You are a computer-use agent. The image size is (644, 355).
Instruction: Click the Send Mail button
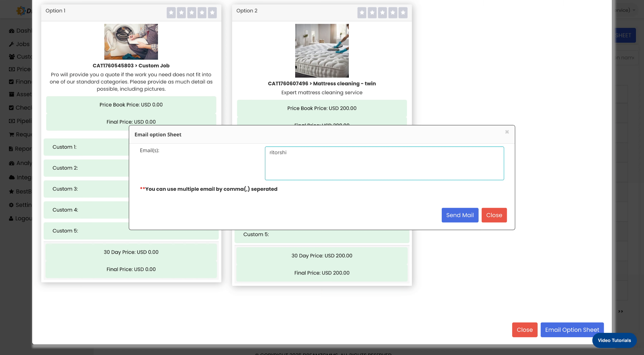coord(460,215)
